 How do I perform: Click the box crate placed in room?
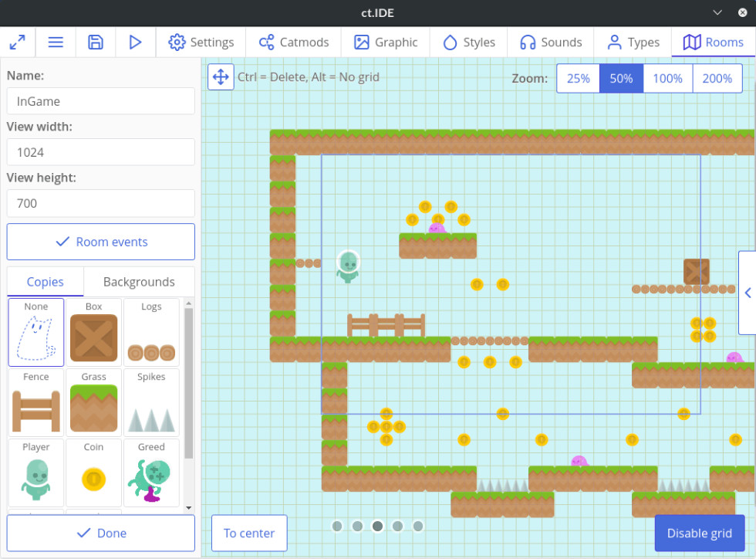[696, 271]
